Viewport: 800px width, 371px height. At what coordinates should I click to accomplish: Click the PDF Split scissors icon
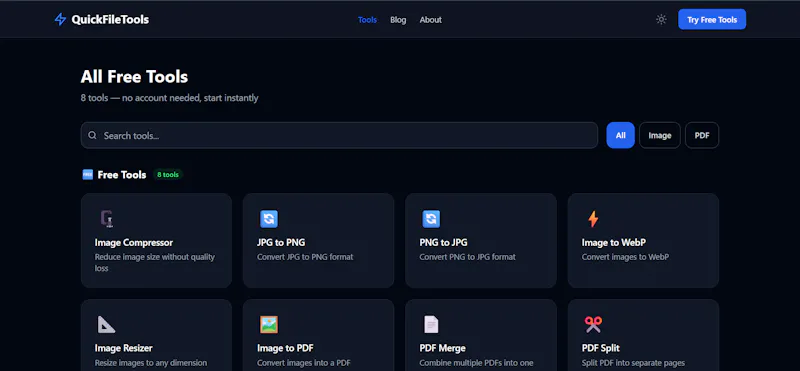[x=593, y=325]
